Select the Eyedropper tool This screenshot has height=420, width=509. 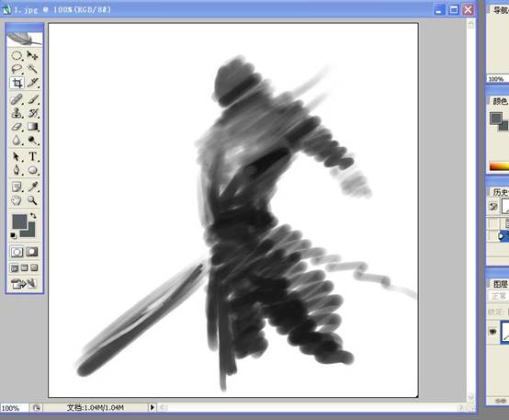click(x=32, y=187)
